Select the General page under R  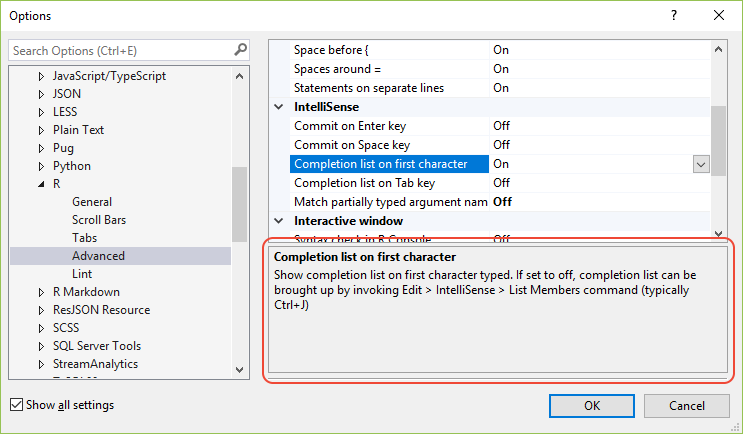click(x=92, y=202)
